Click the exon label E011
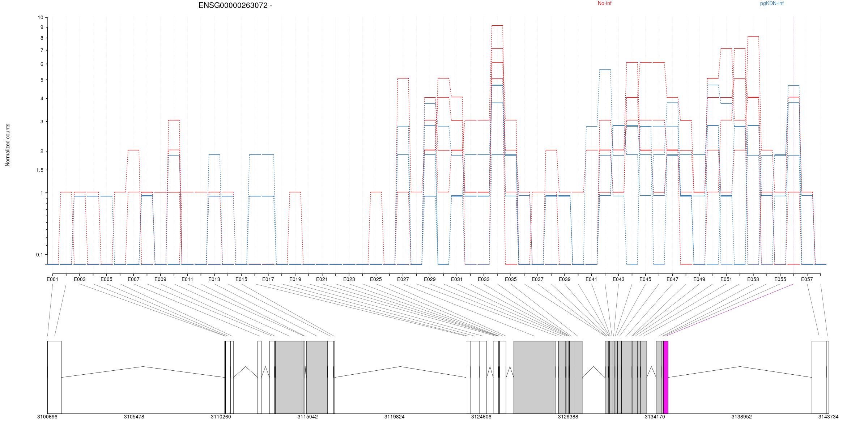868x434 pixels. 187,279
